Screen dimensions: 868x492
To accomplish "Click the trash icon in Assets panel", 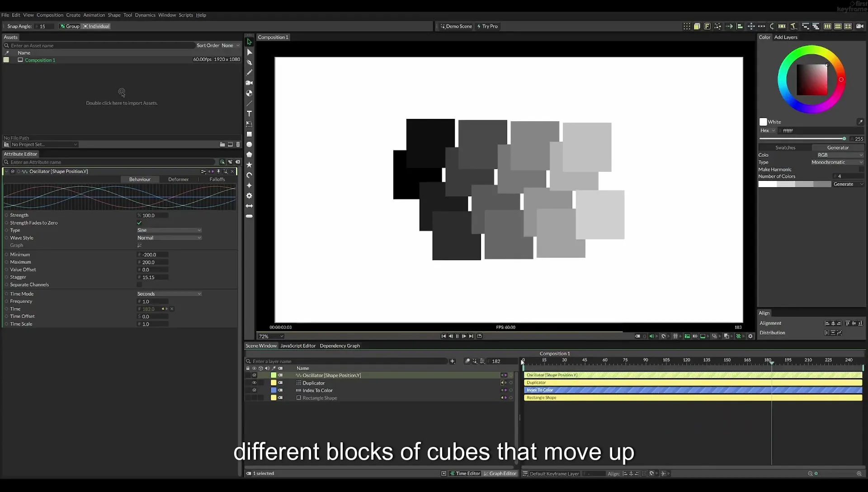I will point(238,145).
